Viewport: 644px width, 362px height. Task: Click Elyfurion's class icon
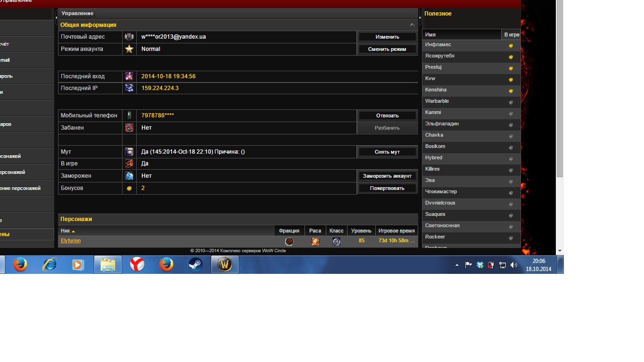336,241
